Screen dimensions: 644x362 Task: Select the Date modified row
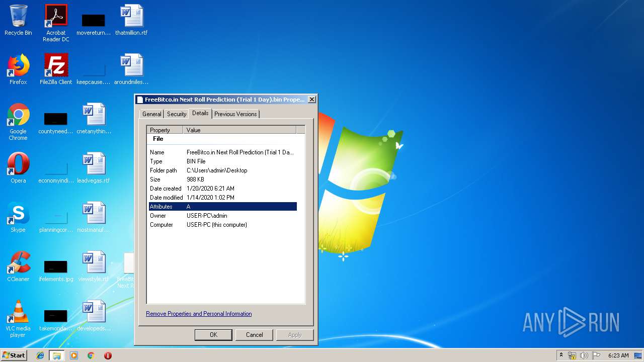222,198
